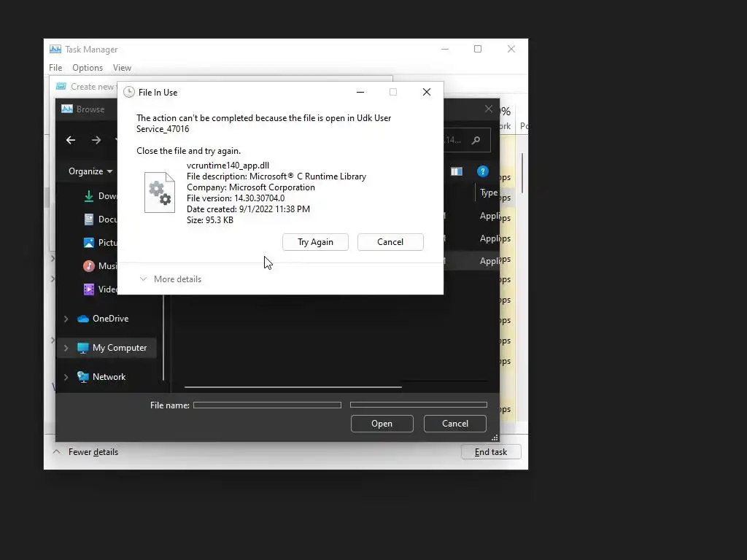Select Pictures folder in Browse sidebar
747x560 pixels.
tap(100, 242)
